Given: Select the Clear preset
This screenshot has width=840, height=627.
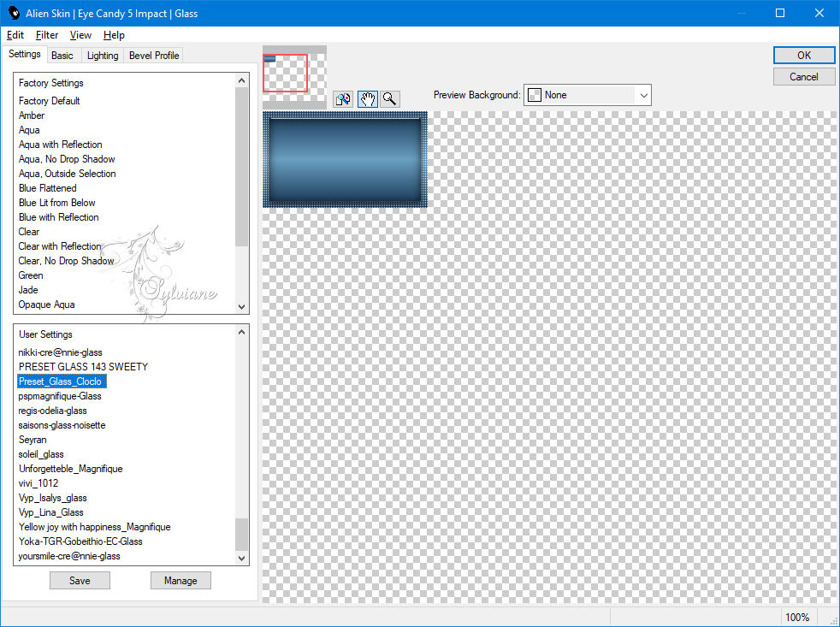Looking at the screenshot, I should coord(29,232).
